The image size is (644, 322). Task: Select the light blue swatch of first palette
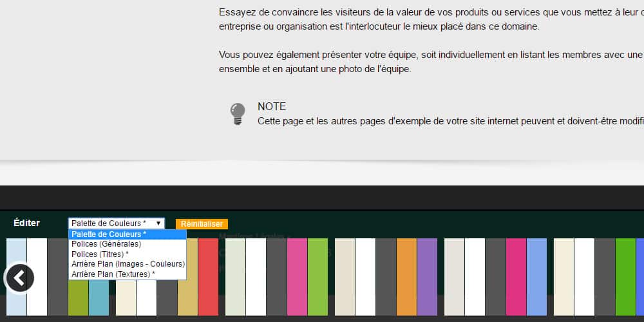tap(17, 277)
